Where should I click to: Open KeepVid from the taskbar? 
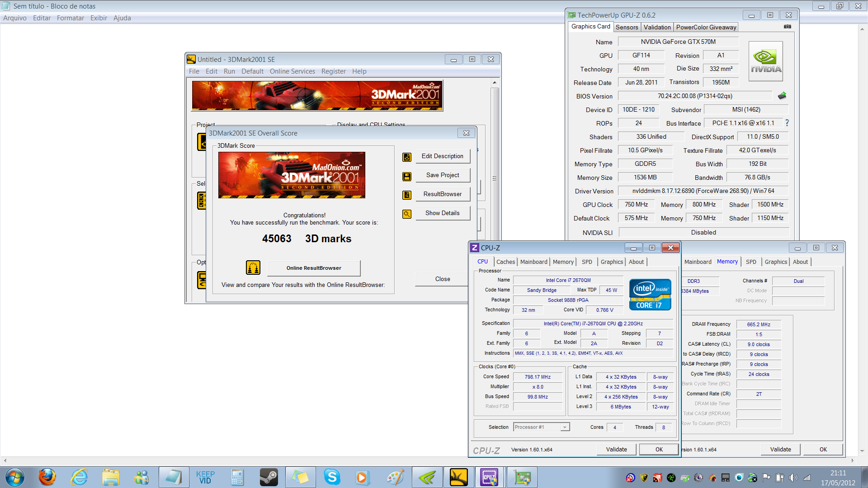click(x=205, y=477)
